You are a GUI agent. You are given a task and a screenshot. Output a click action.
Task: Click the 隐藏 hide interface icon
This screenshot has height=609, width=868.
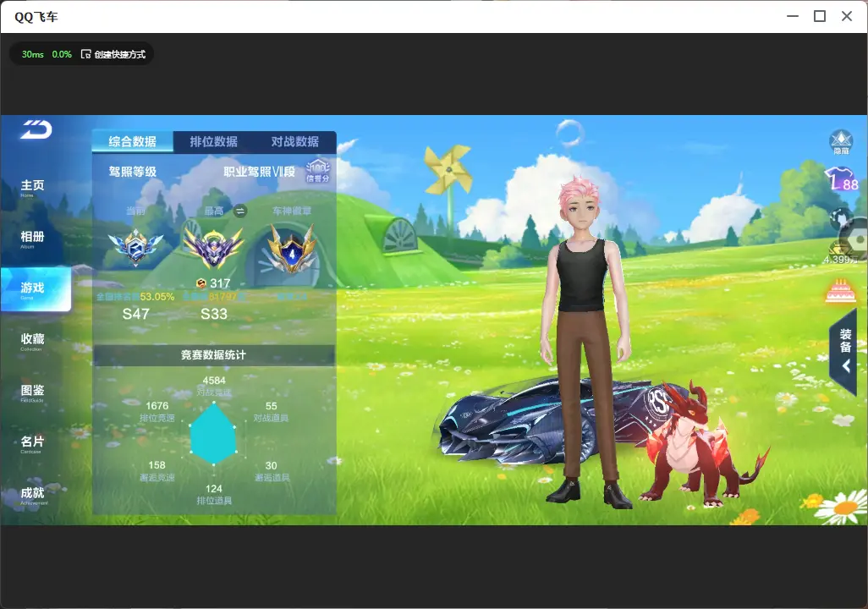[x=841, y=142]
